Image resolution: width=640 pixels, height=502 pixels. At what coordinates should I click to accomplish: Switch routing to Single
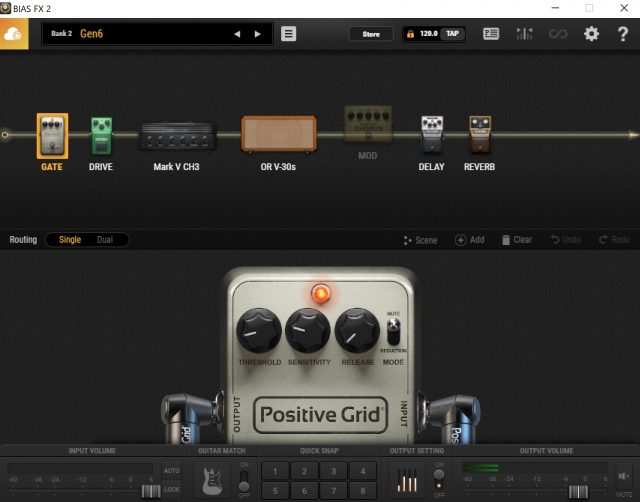[x=70, y=240]
